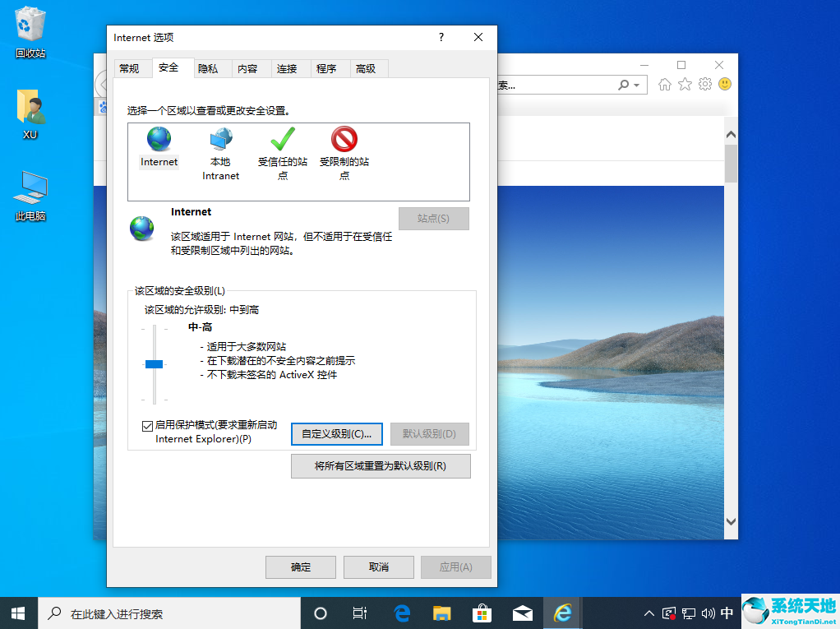840x629 pixels.
Task: Open the IE settings gear icon
Action: pos(704,85)
